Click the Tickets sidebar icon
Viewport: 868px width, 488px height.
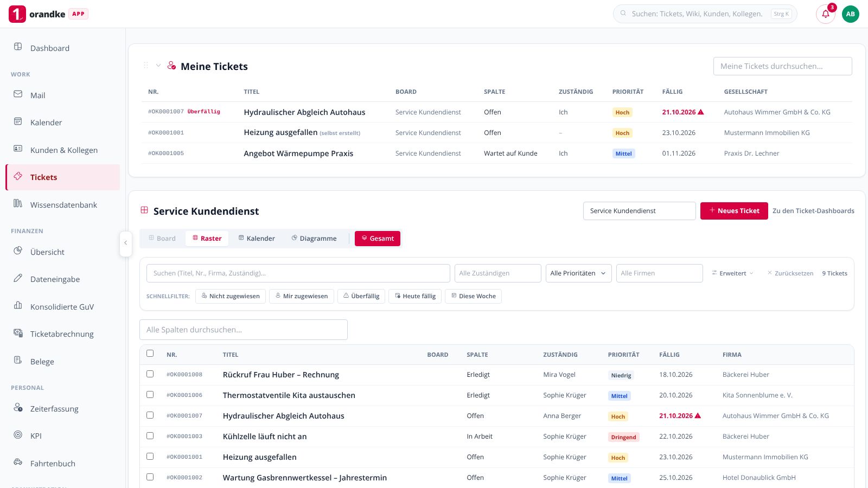[x=18, y=176]
